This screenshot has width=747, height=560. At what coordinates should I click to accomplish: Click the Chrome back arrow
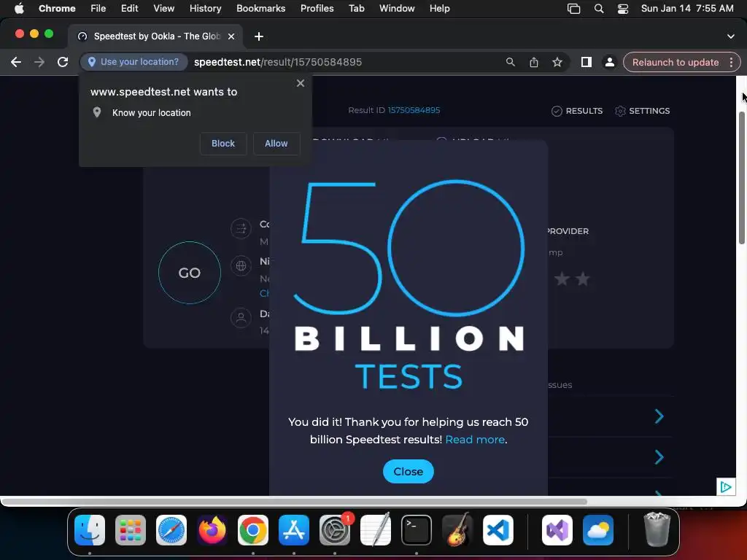click(x=16, y=62)
